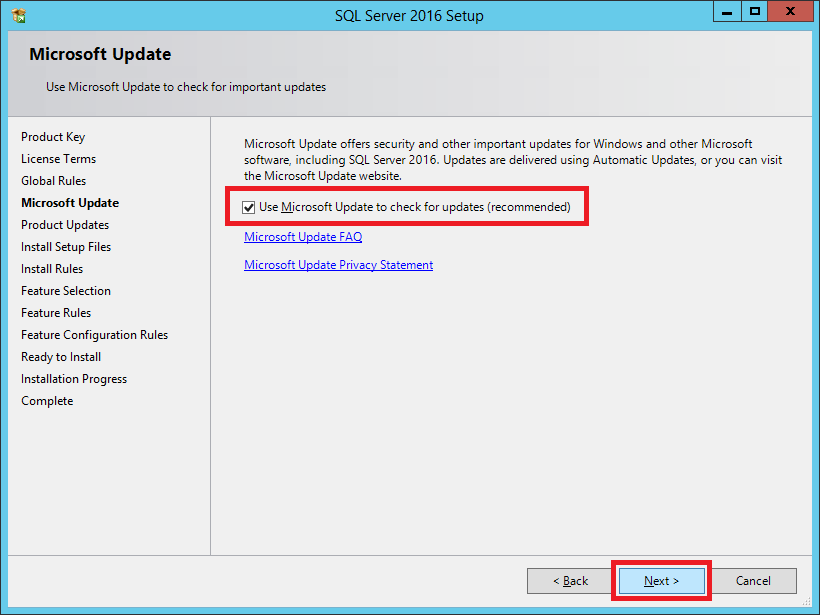Click the SQL Server Setup title bar icon
This screenshot has width=820, height=615.
[18, 15]
